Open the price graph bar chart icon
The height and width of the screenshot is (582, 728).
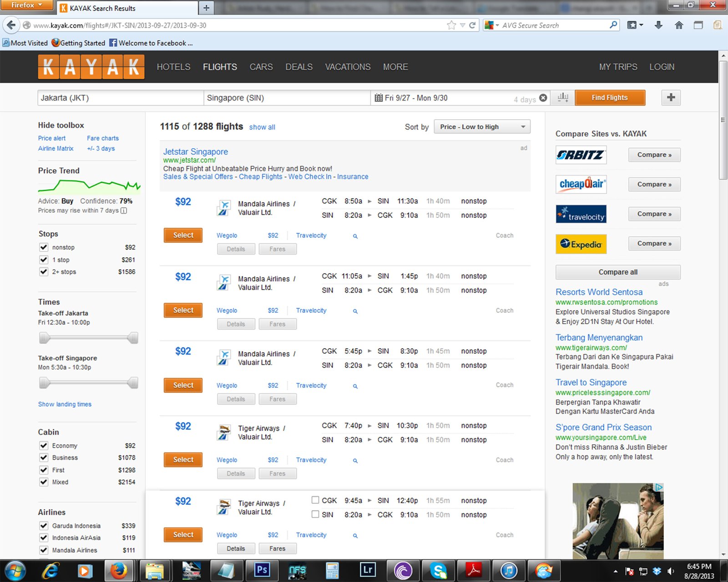point(563,98)
